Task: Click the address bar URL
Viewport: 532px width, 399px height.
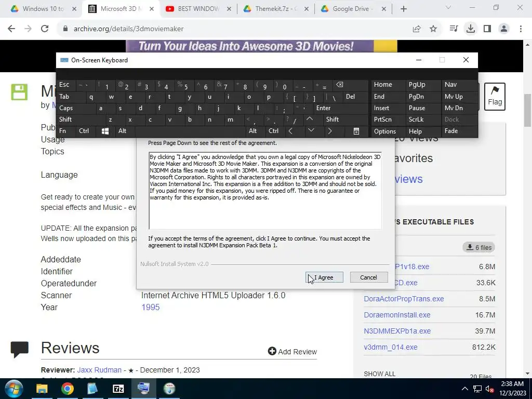Action: click(x=129, y=29)
